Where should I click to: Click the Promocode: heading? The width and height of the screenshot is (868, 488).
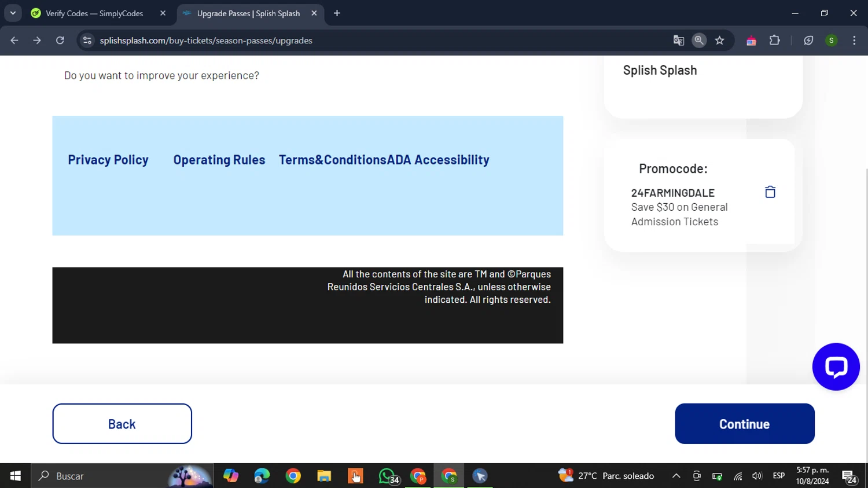pyautogui.click(x=673, y=168)
